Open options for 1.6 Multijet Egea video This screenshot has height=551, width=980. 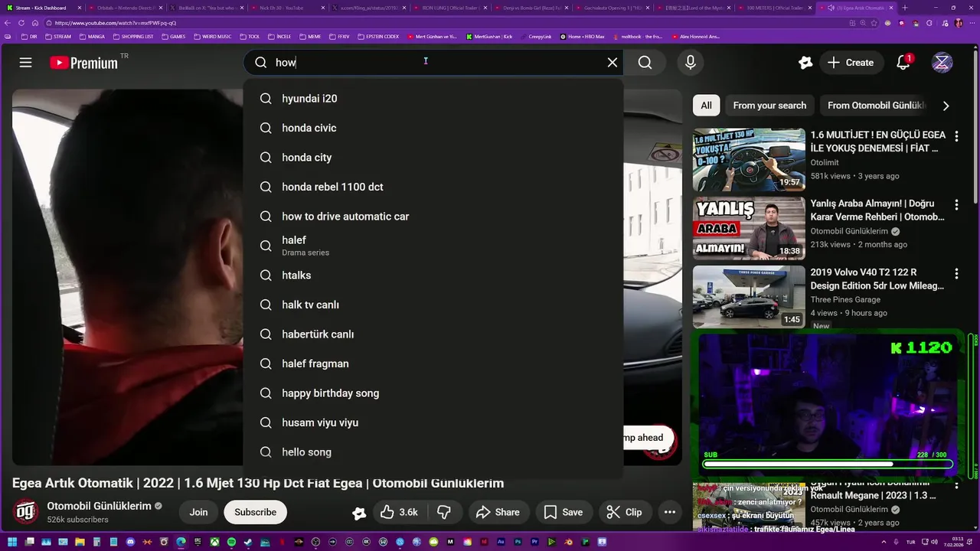pos(956,136)
